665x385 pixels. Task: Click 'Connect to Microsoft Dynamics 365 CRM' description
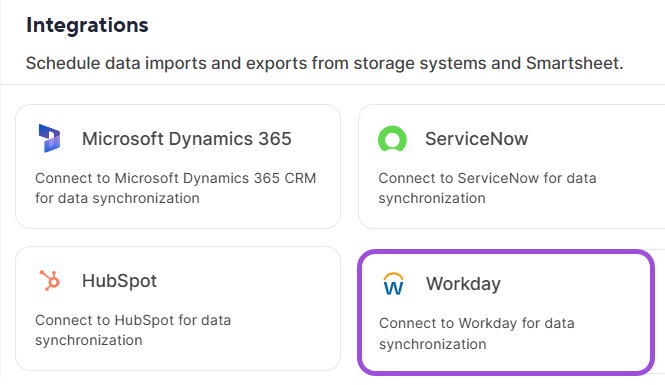[176, 188]
